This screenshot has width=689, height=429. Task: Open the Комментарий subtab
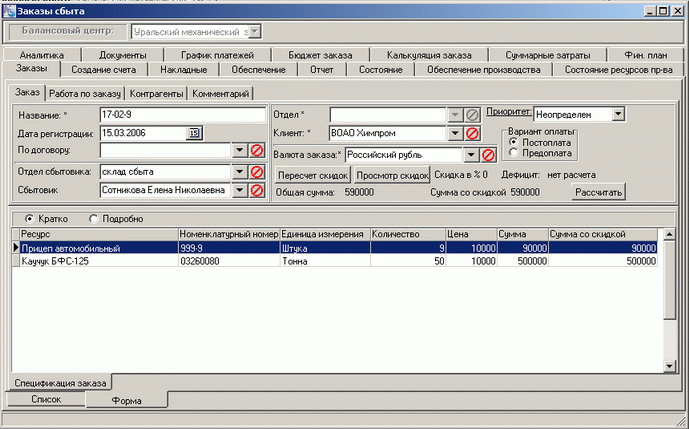(221, 94)
